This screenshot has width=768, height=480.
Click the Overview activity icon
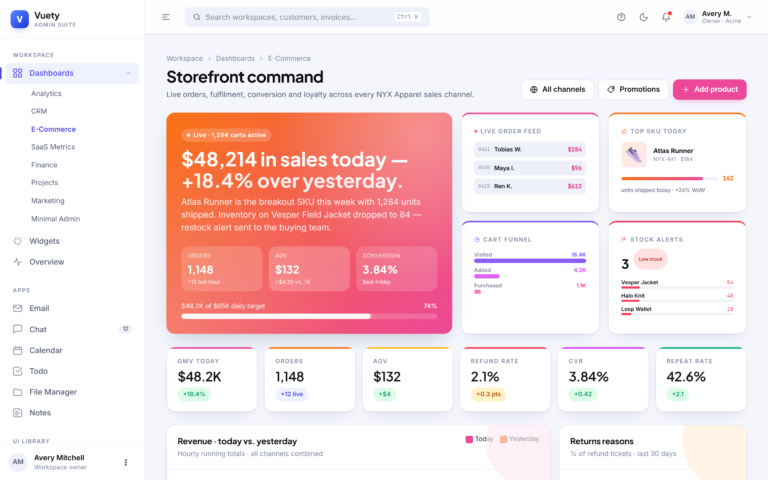[18, 262]
